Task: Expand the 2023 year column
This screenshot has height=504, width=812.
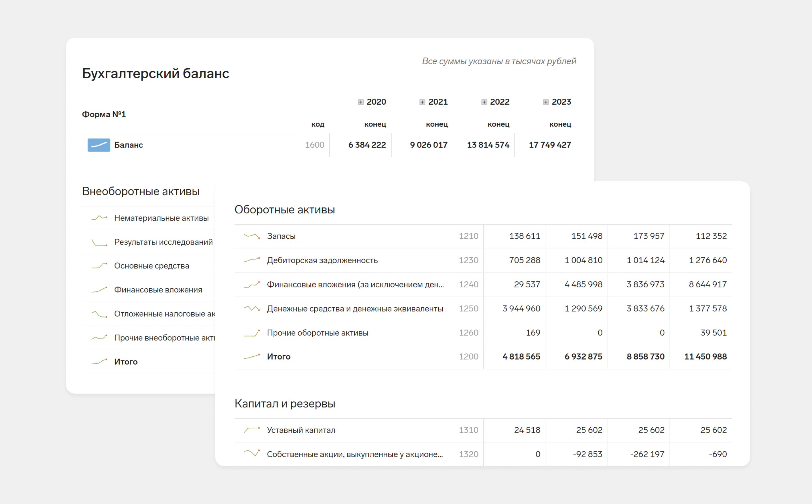Action: [x=546, y=102]
